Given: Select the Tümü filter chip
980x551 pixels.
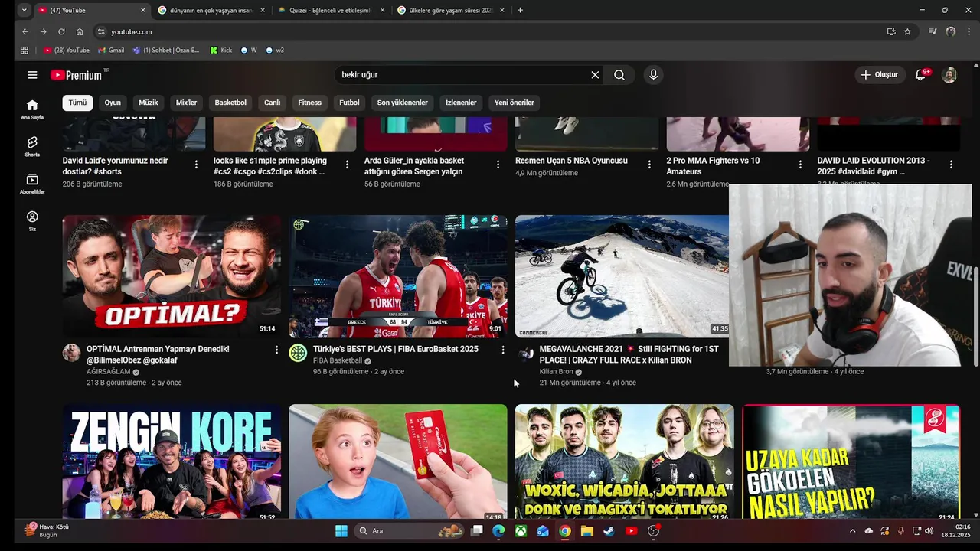Looking at the screenshot, I should click(77, 103).
